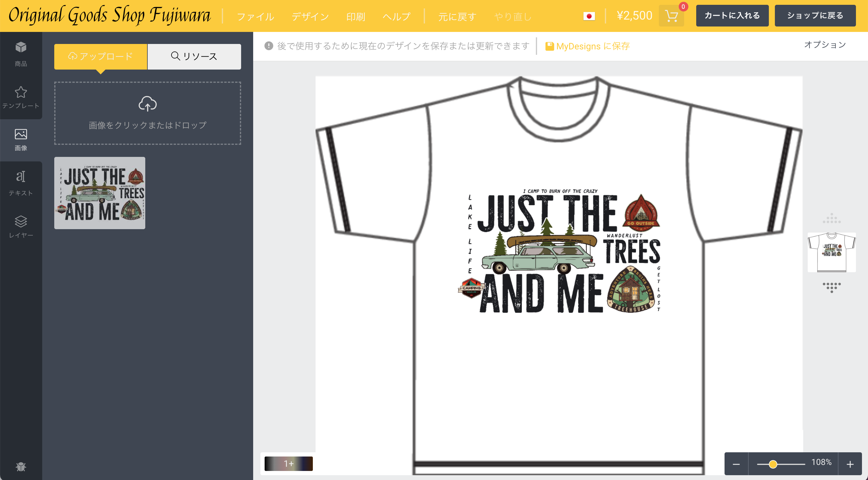Image resolution: width=868 pixels, height=480 pixels.
Task: Click the bug report icon at sidebar bottom
Action: pos(21,466)
